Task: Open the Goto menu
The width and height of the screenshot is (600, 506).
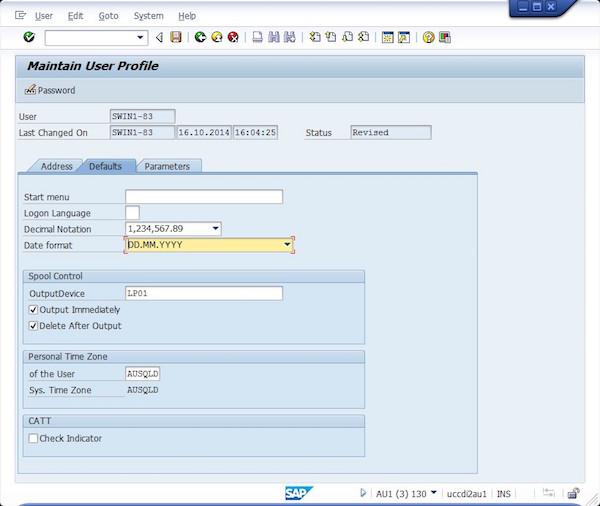Action: click(x=108, y=16)
